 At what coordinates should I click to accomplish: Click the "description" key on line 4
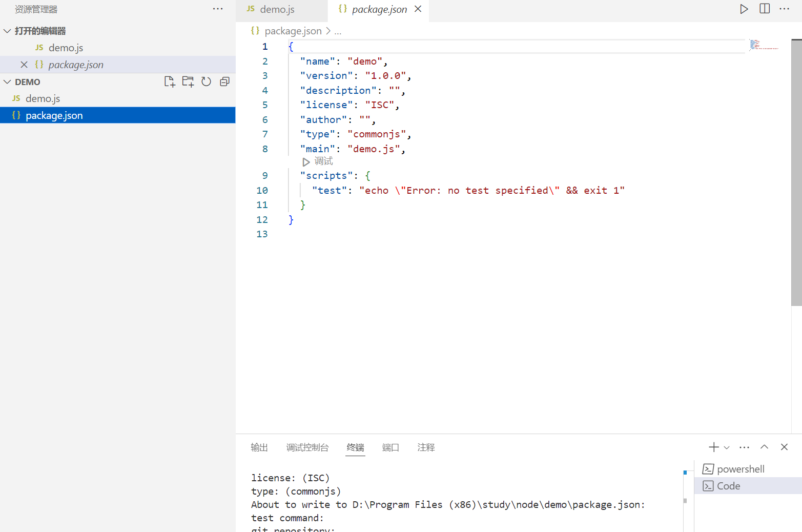(x=338, y=91)
